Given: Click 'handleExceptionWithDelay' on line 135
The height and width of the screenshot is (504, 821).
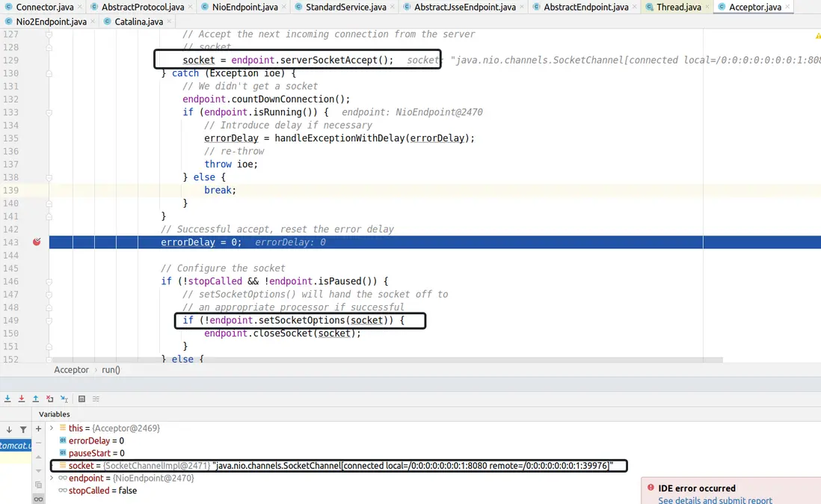Looking at the screenshot, I should tap(339, 138).
